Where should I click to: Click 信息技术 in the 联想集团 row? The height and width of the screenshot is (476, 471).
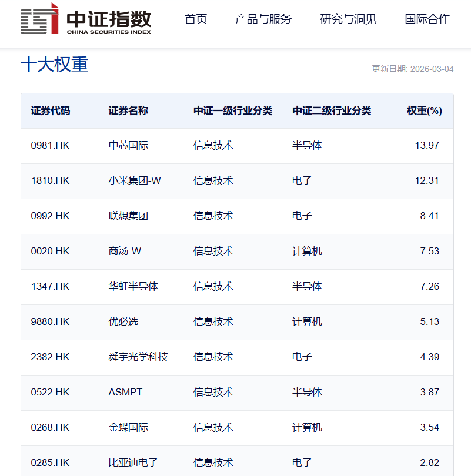click(213, 216)
